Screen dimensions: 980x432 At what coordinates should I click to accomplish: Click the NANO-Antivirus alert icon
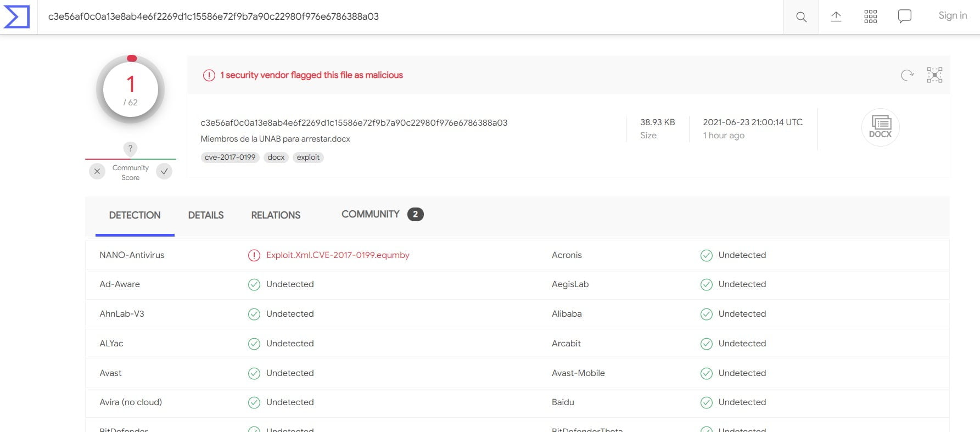coord(254,255)
